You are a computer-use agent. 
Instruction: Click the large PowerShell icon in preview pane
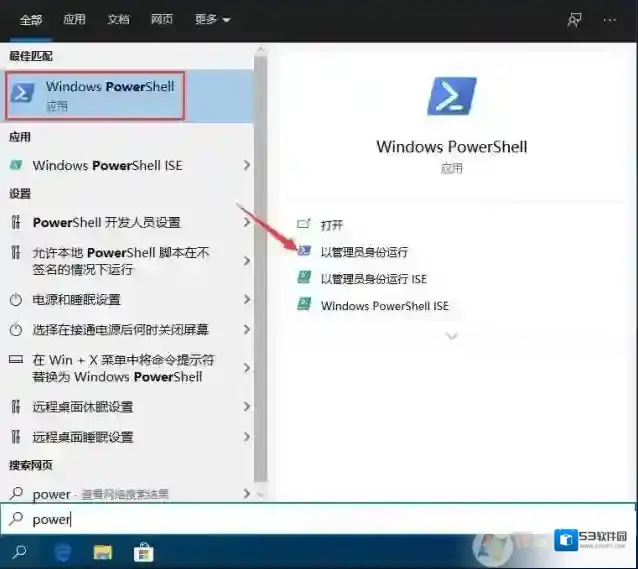point(451,97)
